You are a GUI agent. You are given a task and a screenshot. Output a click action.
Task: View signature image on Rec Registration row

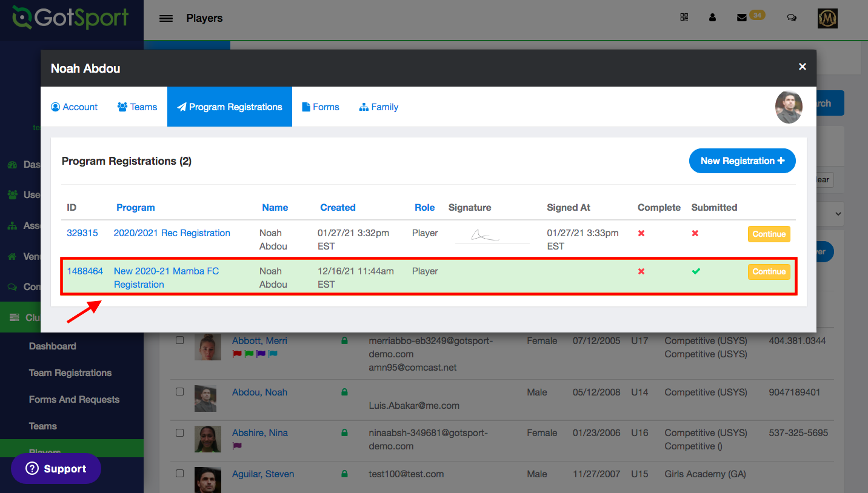click(492, 236)
